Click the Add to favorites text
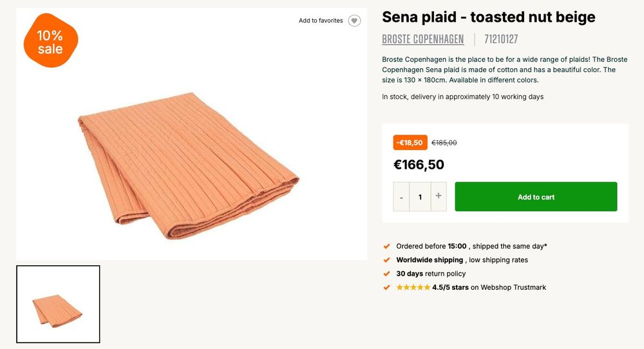644x349 pixels. (321, 21)
